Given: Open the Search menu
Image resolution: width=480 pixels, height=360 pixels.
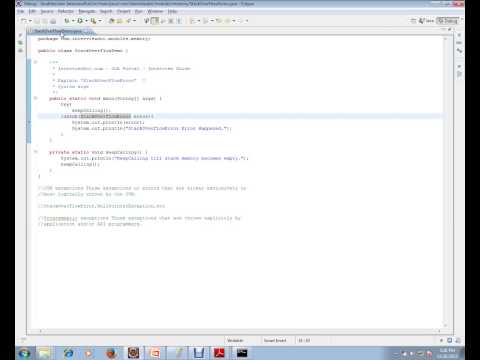Looking at the screenshot, I should click(x=106, y=11).
